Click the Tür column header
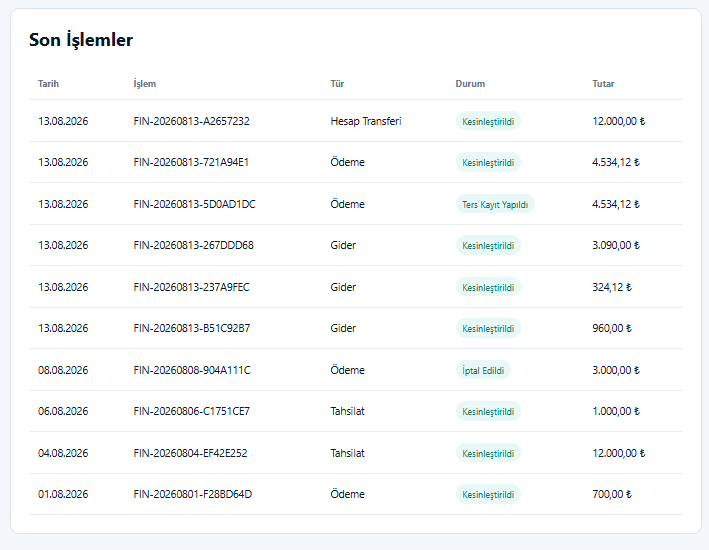This screenshot has width=709, height=550. [x=337, y=84]
